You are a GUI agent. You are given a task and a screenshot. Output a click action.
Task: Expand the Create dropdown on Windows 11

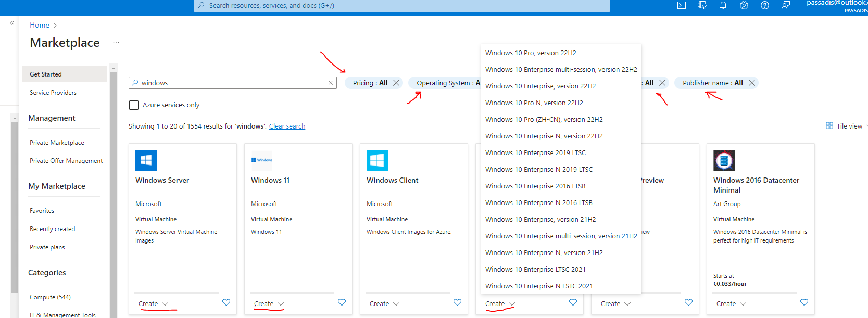(269, 304)
